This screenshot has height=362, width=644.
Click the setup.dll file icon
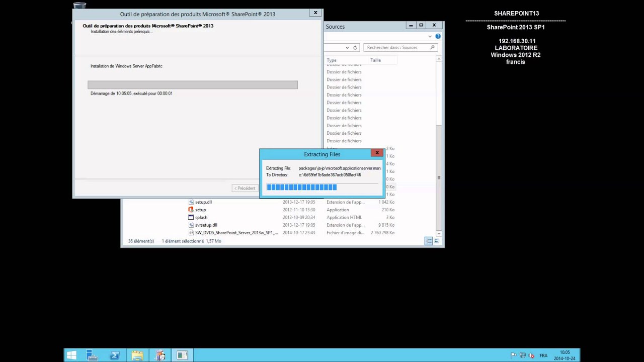[191, 202]
